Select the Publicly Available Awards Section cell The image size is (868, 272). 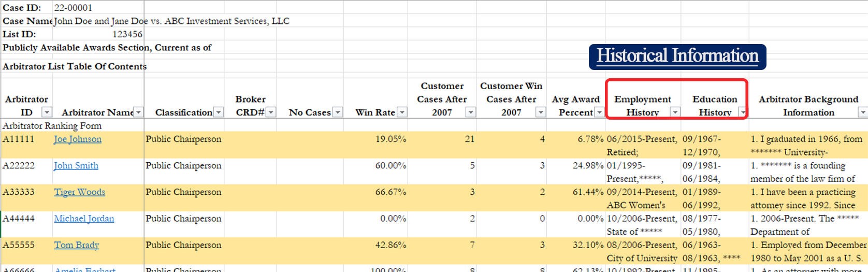[107, 48]
